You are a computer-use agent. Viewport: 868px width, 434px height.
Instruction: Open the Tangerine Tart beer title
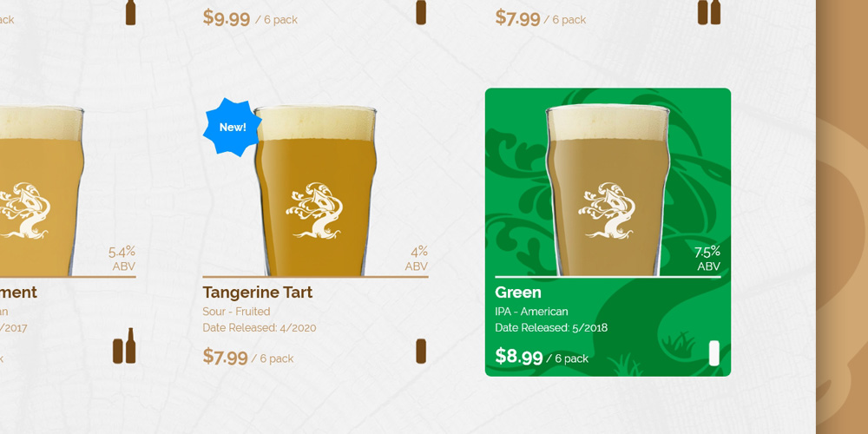point(258,293)
